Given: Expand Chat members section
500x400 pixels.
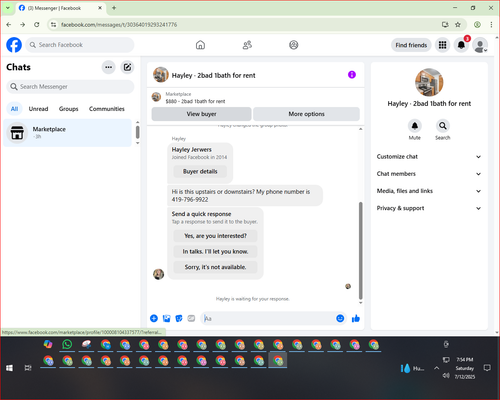Looking at the screenshot, I should 429,174.
